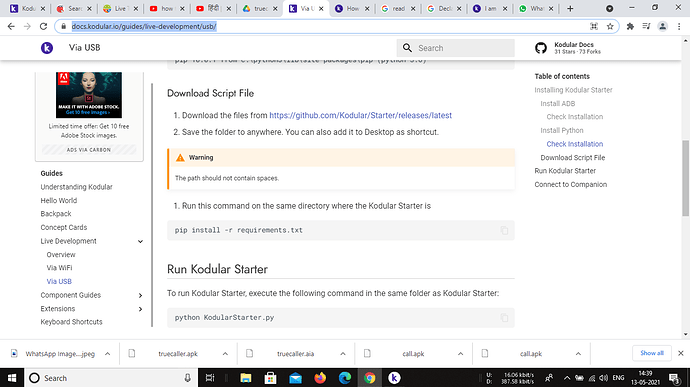Click Show all downloads button
Screen dimensions: 690x387
pyautogui.click(x=652, y=353)
